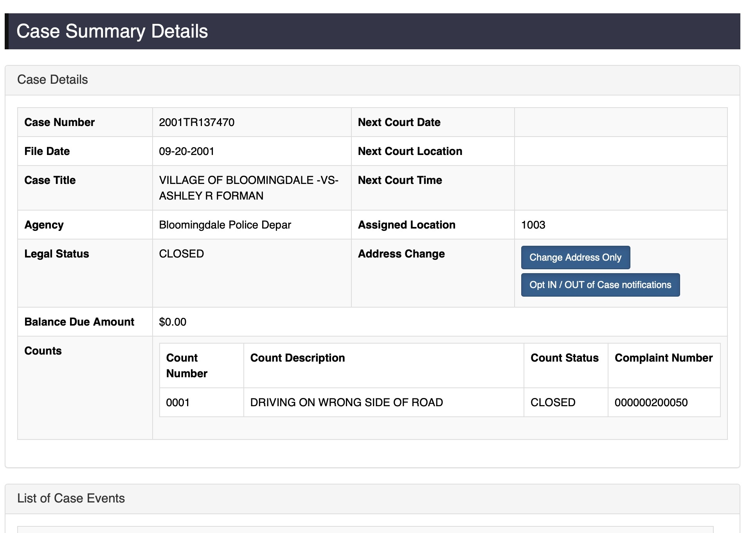Viewport: 756px width, 533px height.
Task: Select the CLOSED legal status value
Action: click(181, 254)
